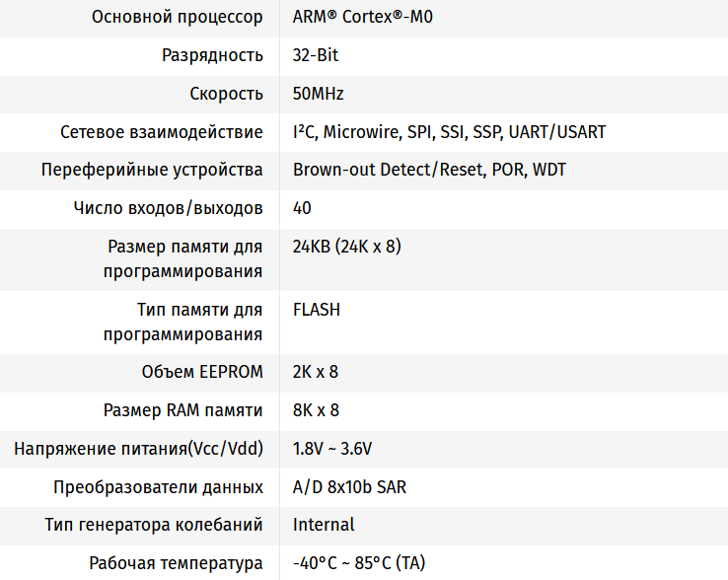Screen dimensions: 728x580
Task: Click the "A/D 8x10b SAR" value
Action: [x=349, y=487]
